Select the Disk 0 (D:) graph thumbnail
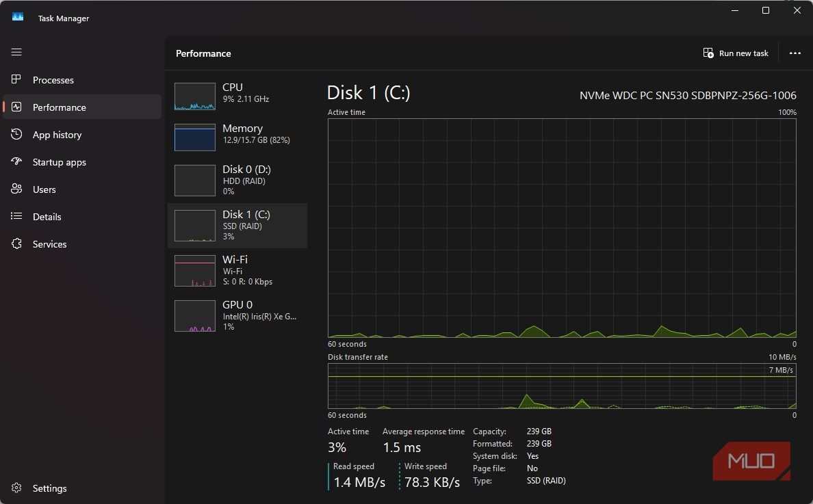Screen dimensions: 813x504 tap(195, 181)
